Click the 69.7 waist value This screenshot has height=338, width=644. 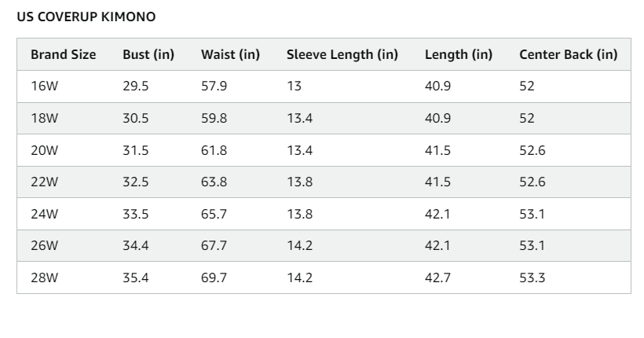point(214,277)
